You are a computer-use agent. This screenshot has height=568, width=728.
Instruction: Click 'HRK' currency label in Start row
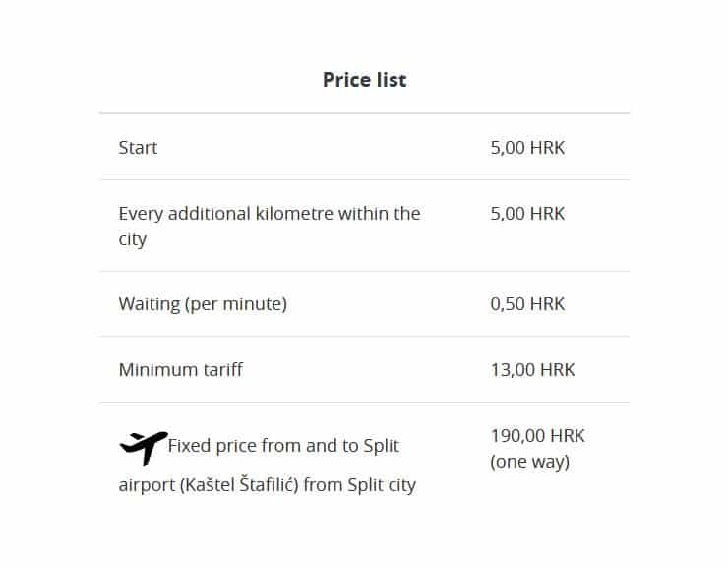(547, 148)
